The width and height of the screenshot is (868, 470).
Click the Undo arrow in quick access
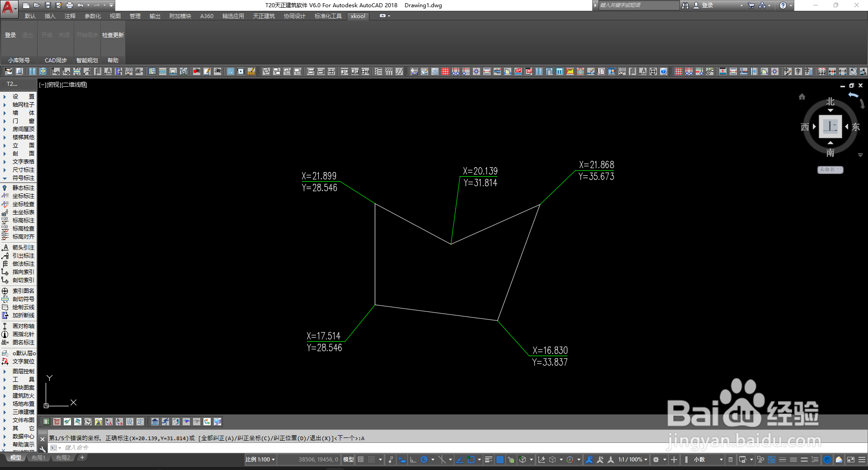[x=80, y=5]
